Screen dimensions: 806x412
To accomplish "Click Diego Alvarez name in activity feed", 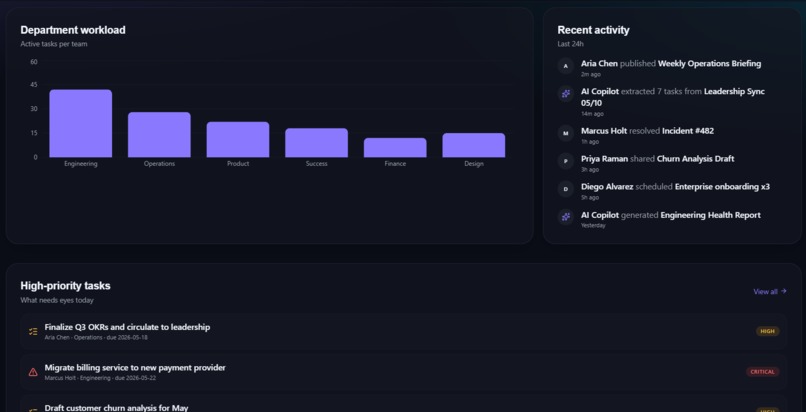I will point(607,187).
